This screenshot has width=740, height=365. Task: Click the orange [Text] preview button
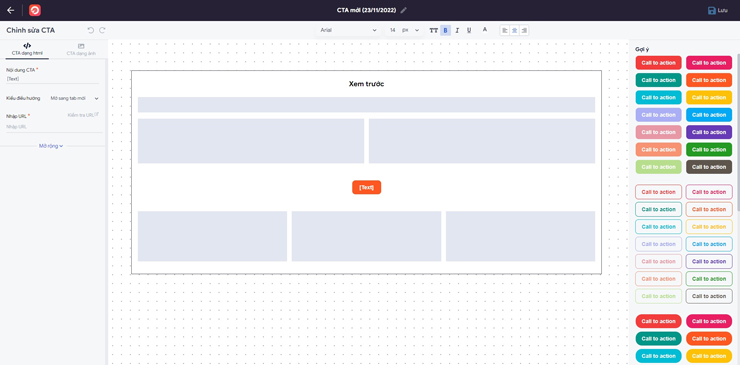(x=366, y=187)
